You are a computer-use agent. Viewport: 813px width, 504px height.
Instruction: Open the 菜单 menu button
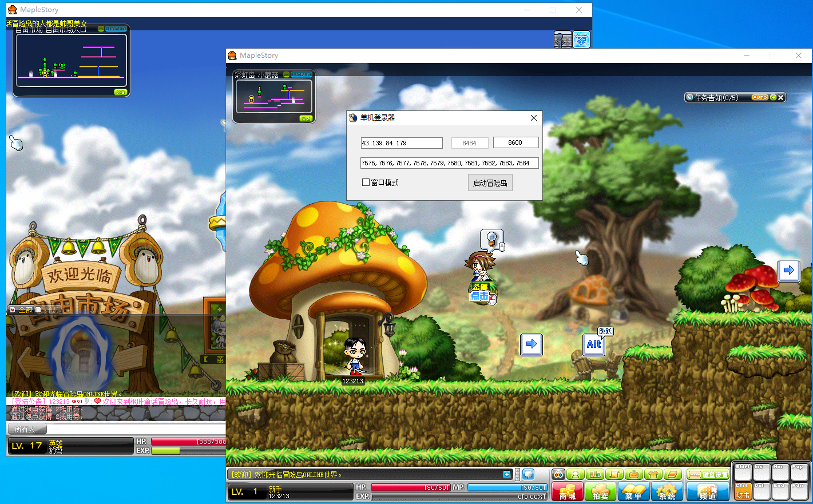pyautogui.click(x=633, y=491)
